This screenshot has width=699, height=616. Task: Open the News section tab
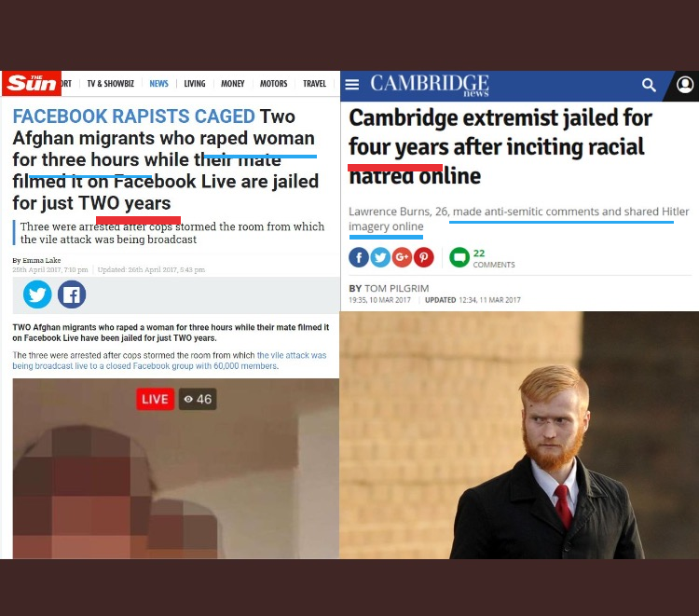point(158,84)
